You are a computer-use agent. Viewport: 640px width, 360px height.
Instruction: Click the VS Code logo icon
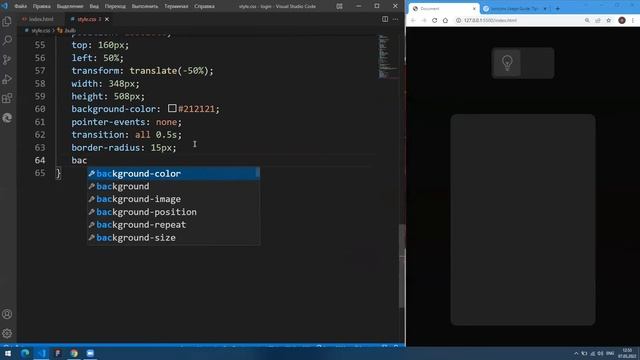click(4, 6)
